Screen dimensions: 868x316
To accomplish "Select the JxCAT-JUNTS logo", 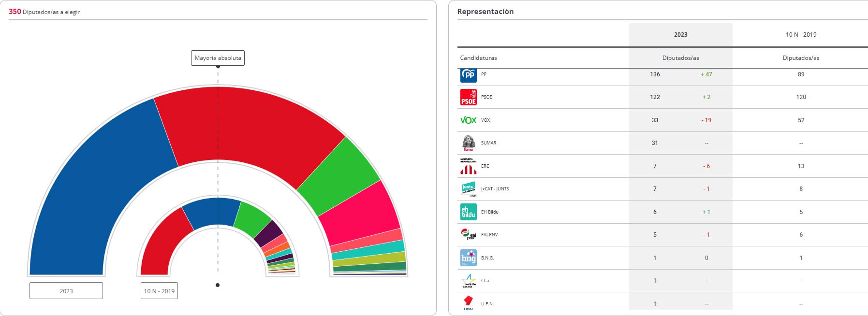I will click(x=468, y=189).
